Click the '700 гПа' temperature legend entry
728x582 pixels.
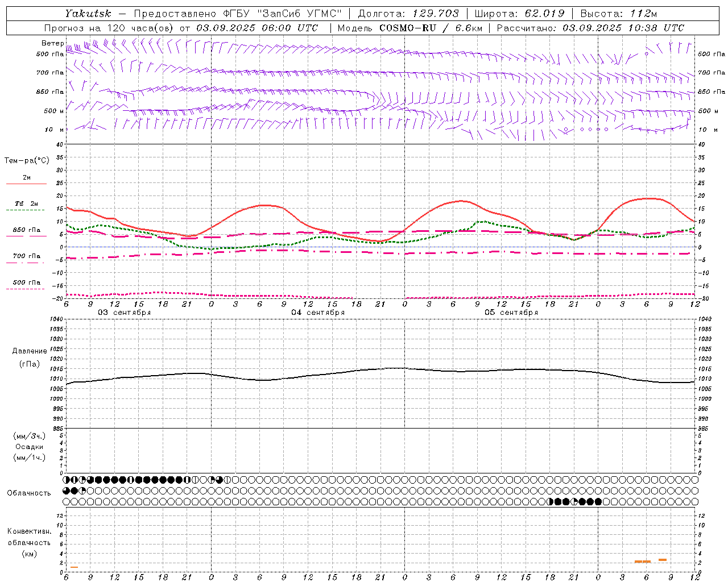27,256
